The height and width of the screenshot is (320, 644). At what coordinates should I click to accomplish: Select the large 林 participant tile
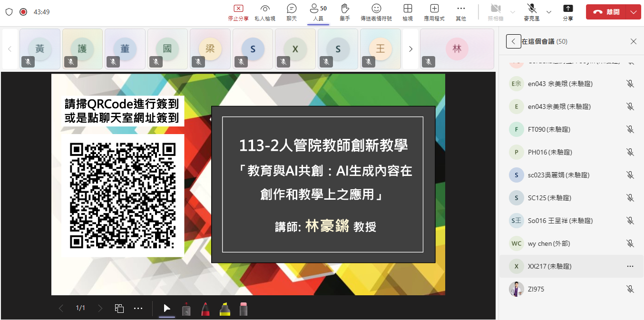[x=457, y=48]
